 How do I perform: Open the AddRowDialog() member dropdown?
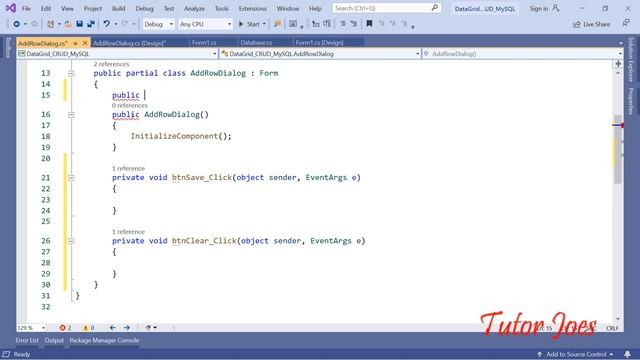pyautogui.click(x=522, y=53)
